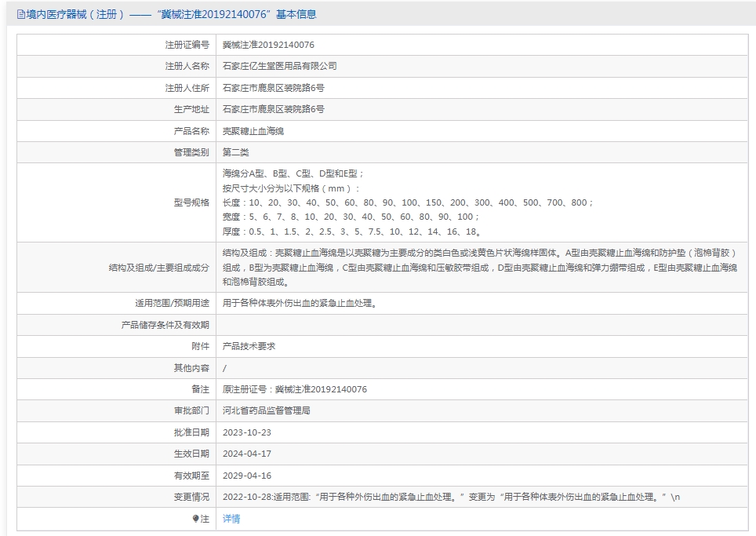Click the value 河北省药品监督管理局

point(266,410)
